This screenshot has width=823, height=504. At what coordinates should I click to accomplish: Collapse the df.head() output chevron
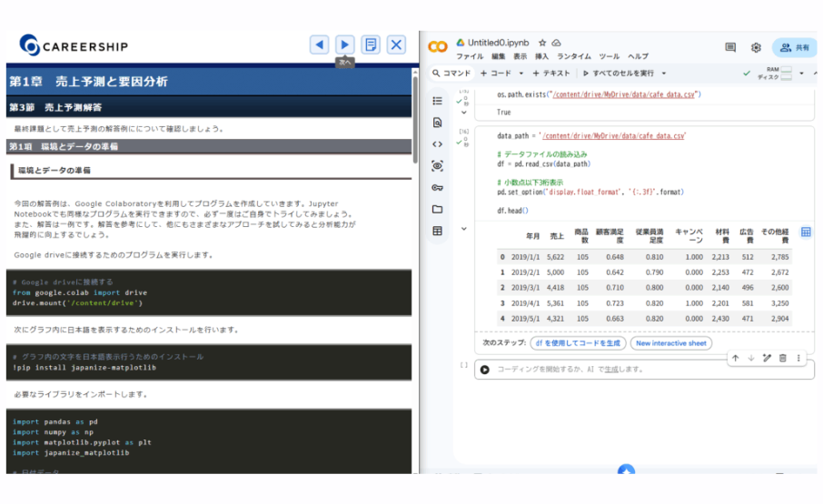(464, 229)
